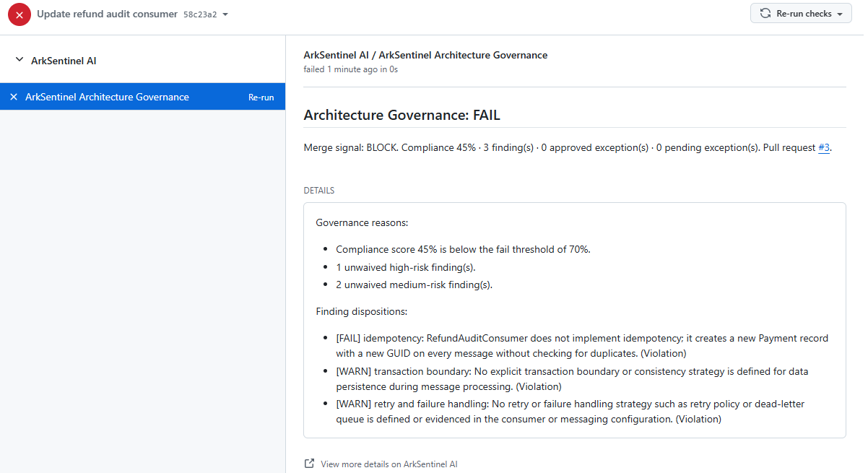This screenshot has width=868, height=473.
Task: Click the Architecture Governance: FAIL heading
Action: click(402, 115)
